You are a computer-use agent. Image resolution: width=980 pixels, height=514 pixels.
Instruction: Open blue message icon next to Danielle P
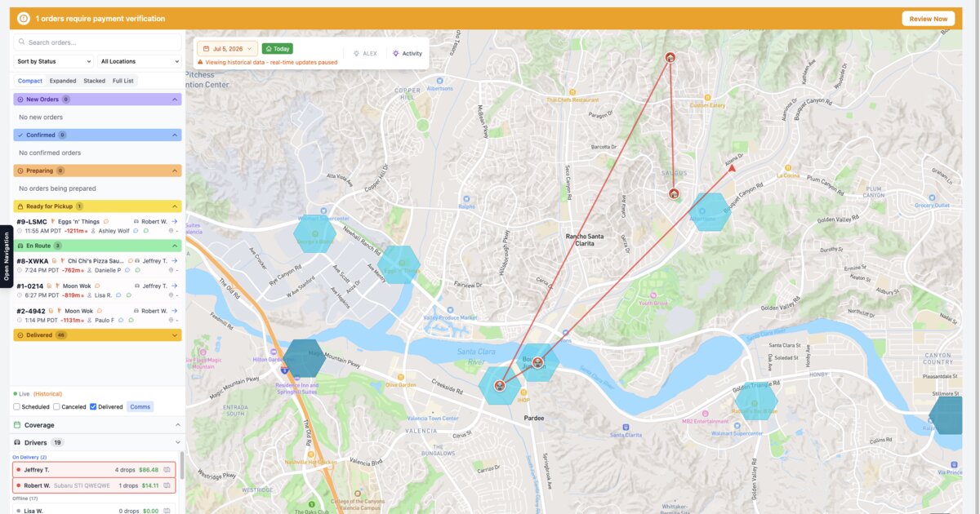coord(127,270)
